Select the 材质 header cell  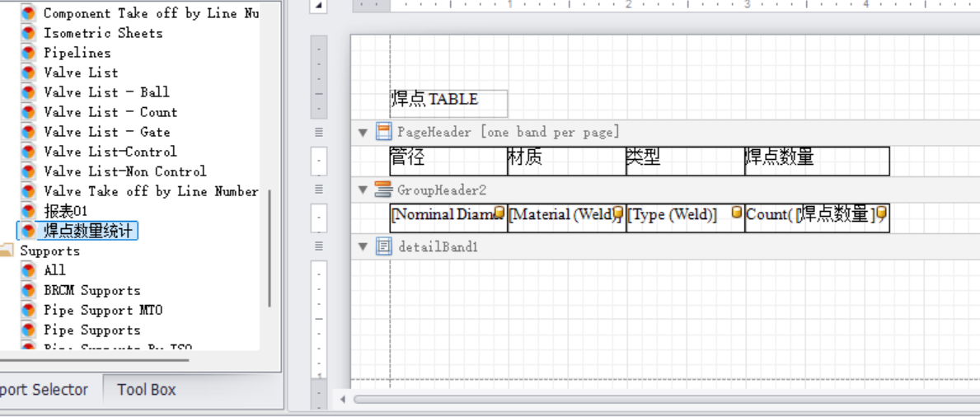point(566,162)
